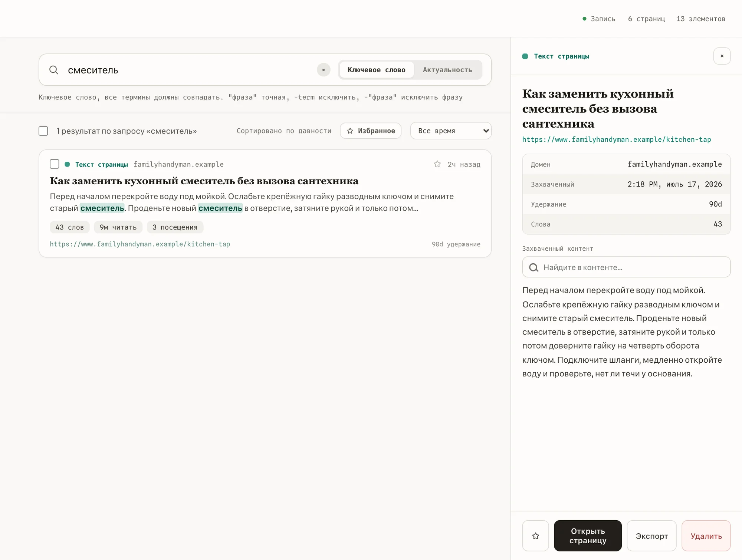Open the kitchen-tap URL in the detail panel
Image resolution: width=742 pixels, height=560 pixels.
point(617,139)
